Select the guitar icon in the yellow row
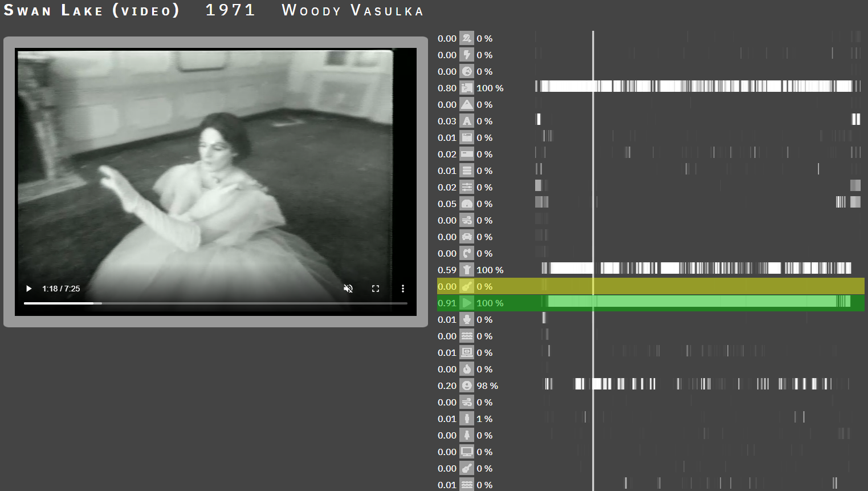Viewport: 868px width, 491px height. coord(467,286)
